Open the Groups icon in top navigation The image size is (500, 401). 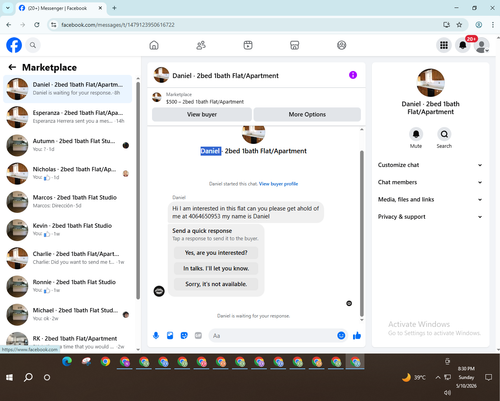(342, 45)
